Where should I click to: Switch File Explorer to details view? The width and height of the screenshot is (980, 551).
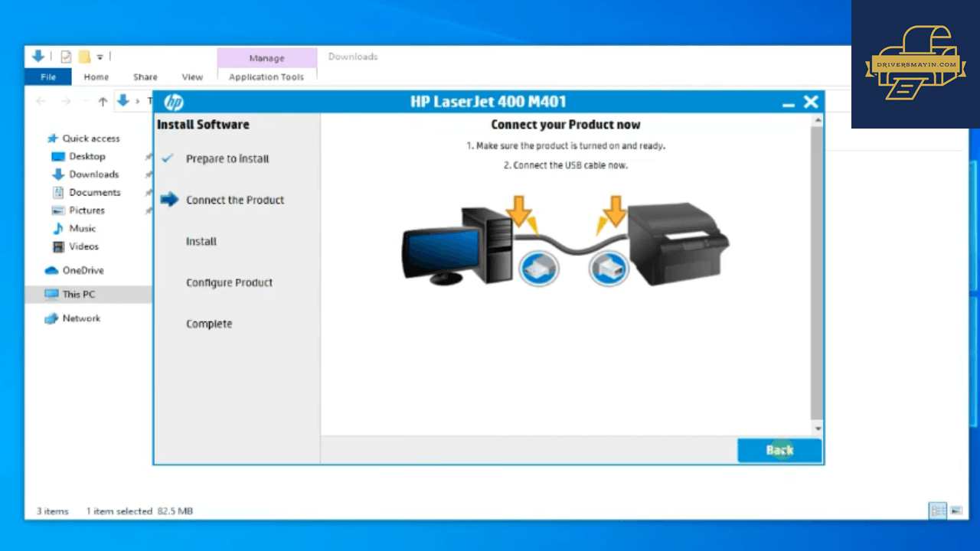pyautogui.click(x=937, y=510)
